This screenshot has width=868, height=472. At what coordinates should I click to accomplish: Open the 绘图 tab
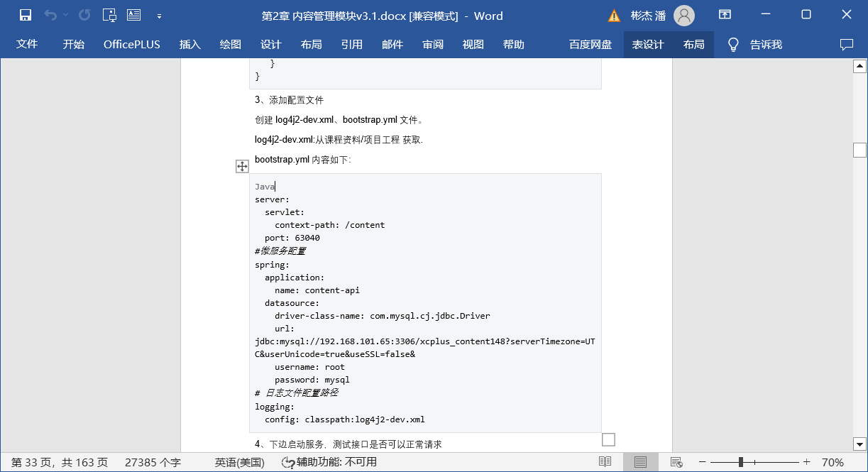point(231,44)
